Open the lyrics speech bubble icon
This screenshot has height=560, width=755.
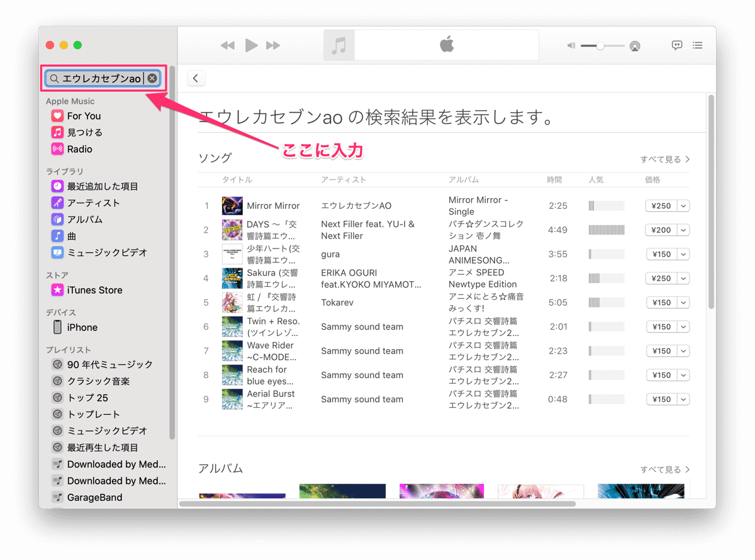coord(677,45)
